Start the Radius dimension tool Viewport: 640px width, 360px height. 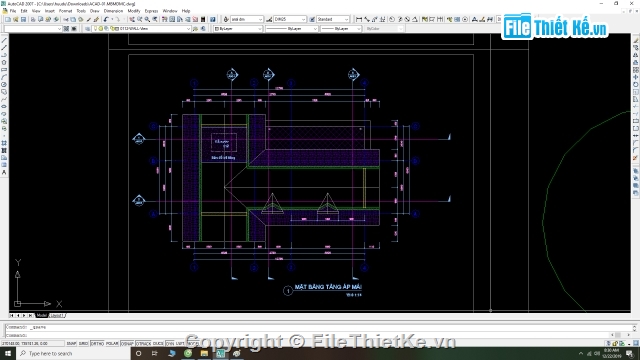click(392, 19)
